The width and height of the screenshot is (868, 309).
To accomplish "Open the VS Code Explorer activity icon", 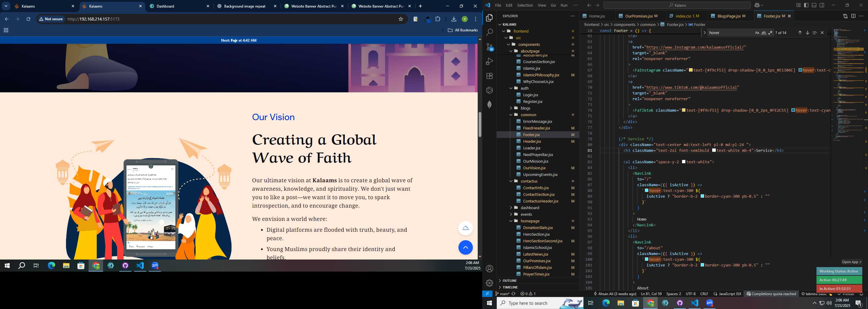I will [489, 18].
